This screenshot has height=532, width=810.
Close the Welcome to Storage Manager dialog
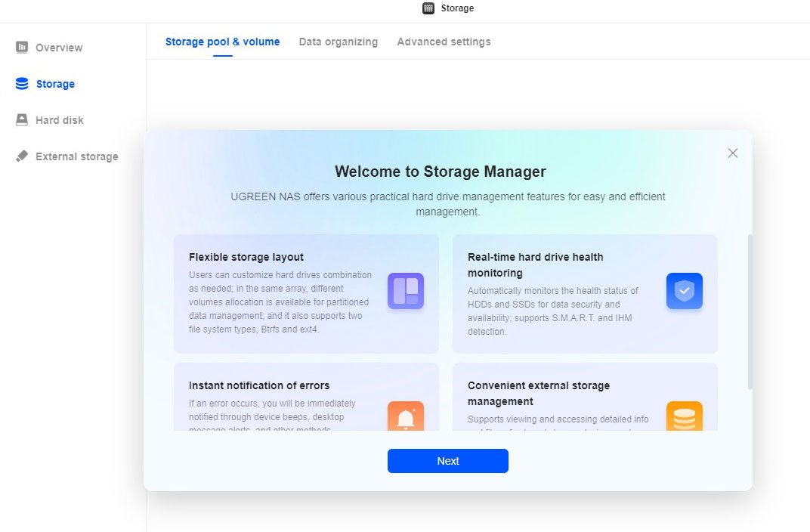click(x=732, y=153)
